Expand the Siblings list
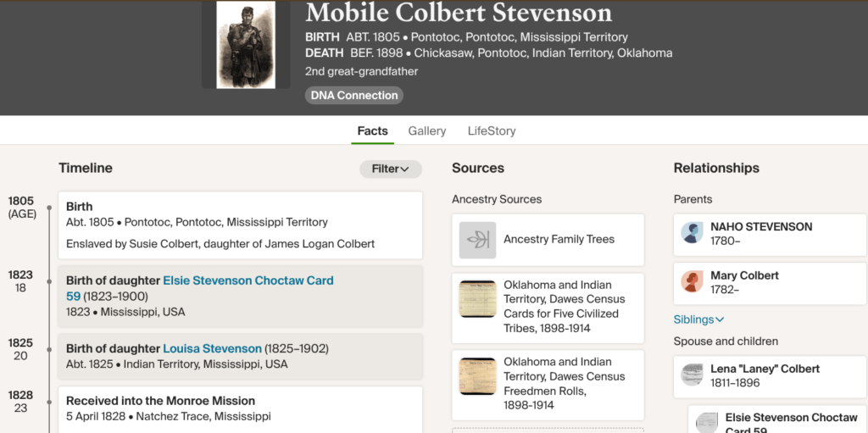 698,319
